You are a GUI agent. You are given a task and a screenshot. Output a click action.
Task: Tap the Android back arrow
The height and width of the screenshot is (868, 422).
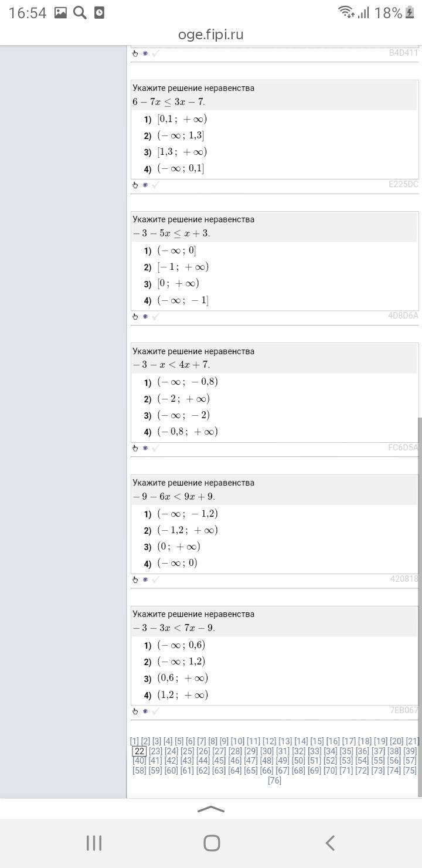pos(330,843)
